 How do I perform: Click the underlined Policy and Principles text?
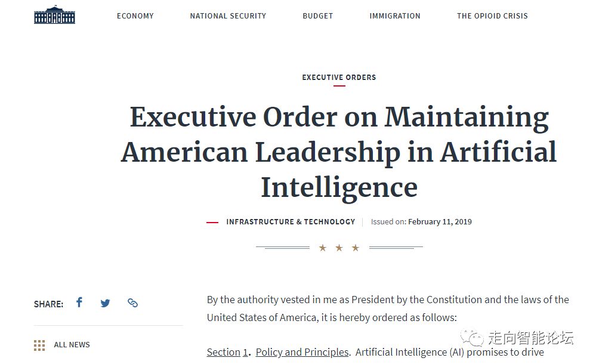click(302, 353)
